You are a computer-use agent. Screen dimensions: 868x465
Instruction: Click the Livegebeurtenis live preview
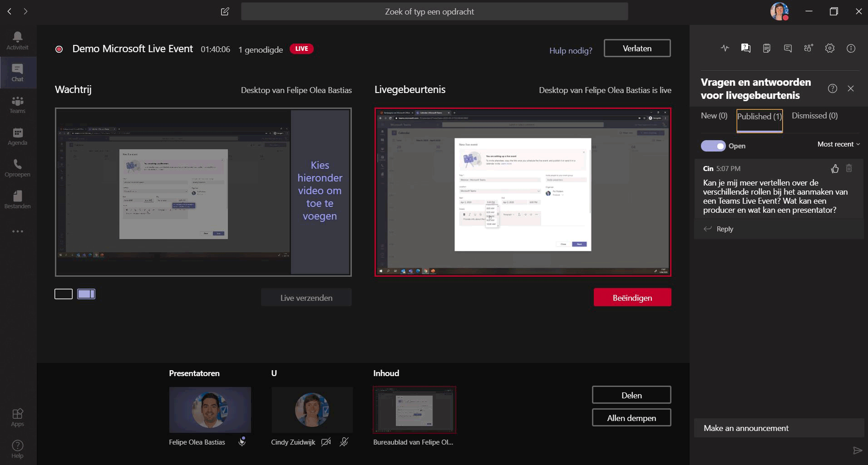pyautogui.click(x=523, y=192)
